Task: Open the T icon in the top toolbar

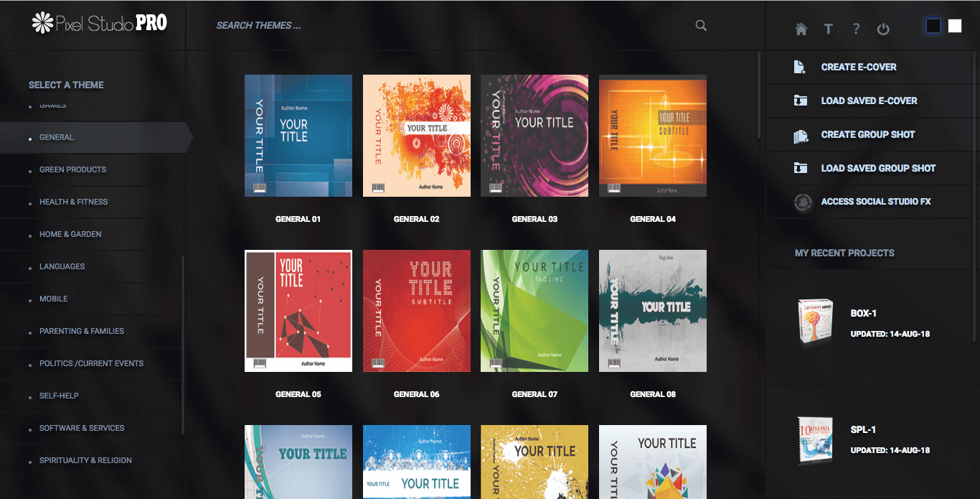Action: 828,29
